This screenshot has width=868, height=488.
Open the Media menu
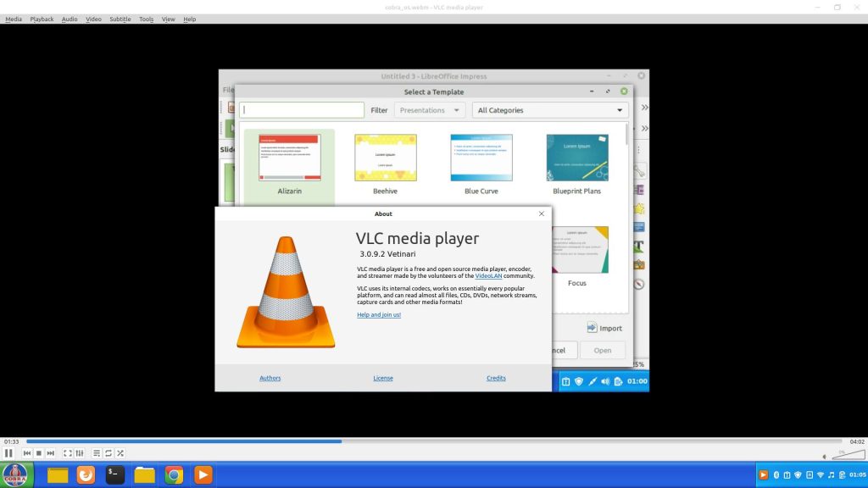point(14,19)
